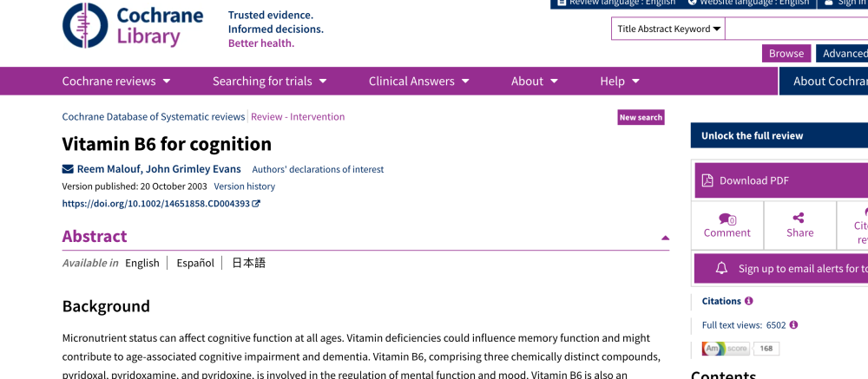
Task: Click the Website language English option
Action: (748, 3)
